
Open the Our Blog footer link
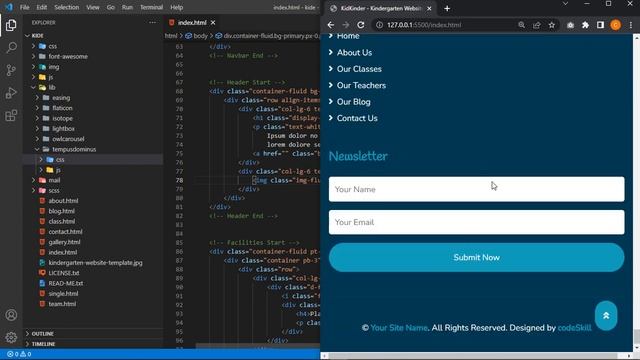click(353, 102)
